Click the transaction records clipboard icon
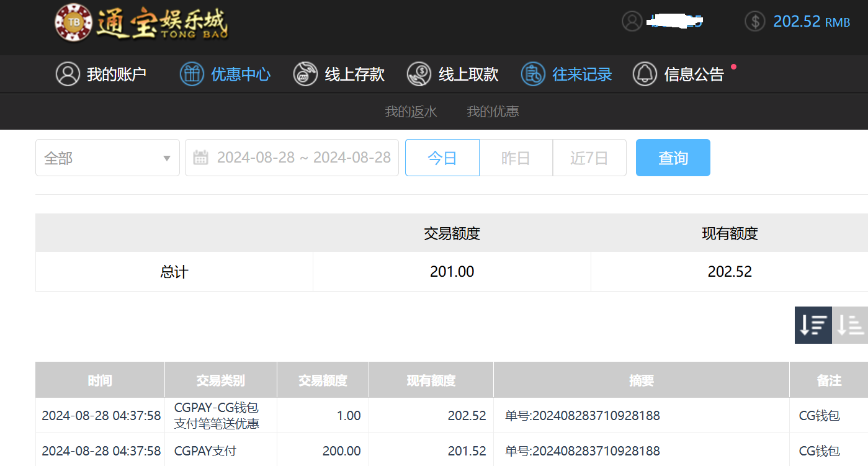The width and height of the screenshot is (868, 466). (x=532, y=74)
